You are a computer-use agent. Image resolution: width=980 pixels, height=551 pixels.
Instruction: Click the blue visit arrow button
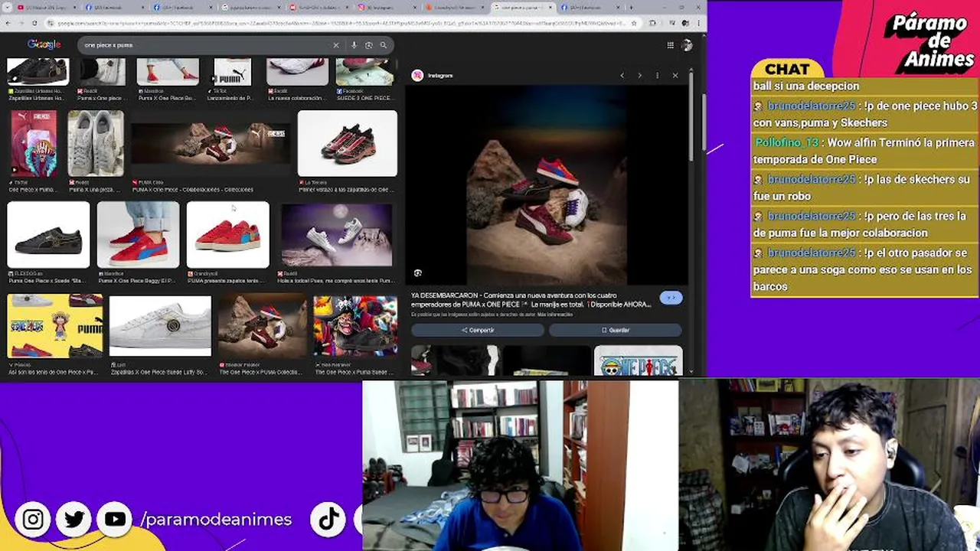pos(671,298)
